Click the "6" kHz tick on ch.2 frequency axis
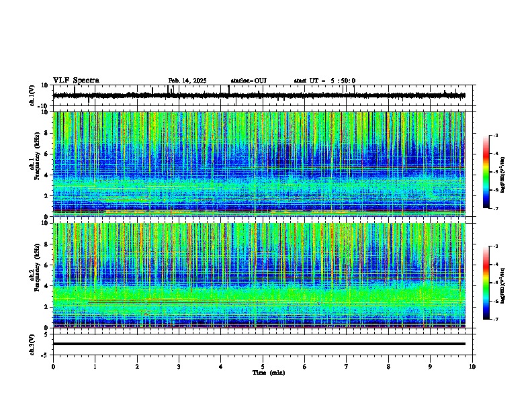The width and height of the screenshot is (532, 411). [47, 265]
